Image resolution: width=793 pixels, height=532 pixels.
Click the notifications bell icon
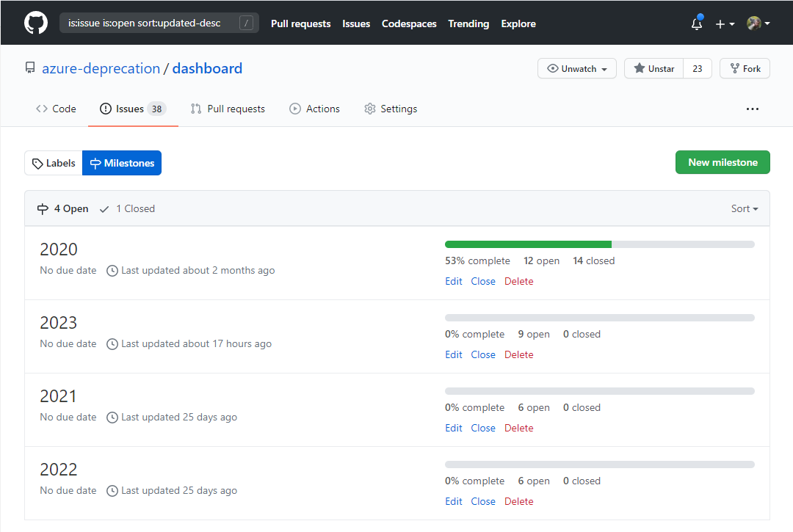tap(697, 23)
